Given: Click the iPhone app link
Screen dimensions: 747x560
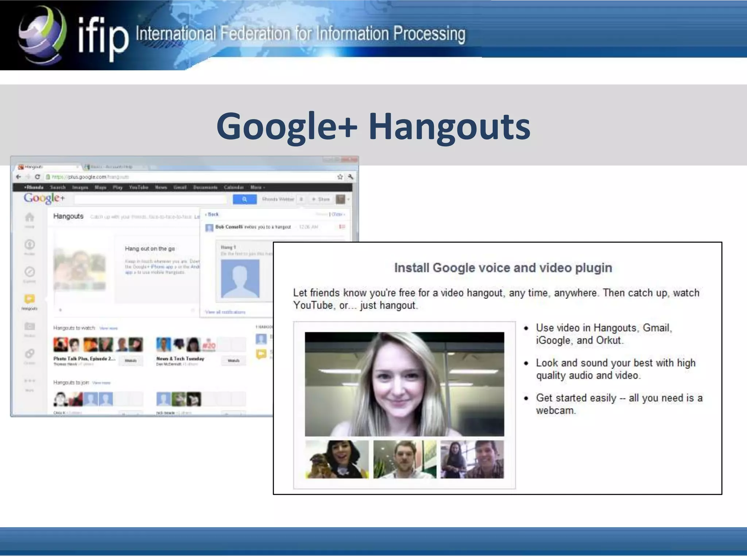Looking at the screenshot, I should coord(162,267).
